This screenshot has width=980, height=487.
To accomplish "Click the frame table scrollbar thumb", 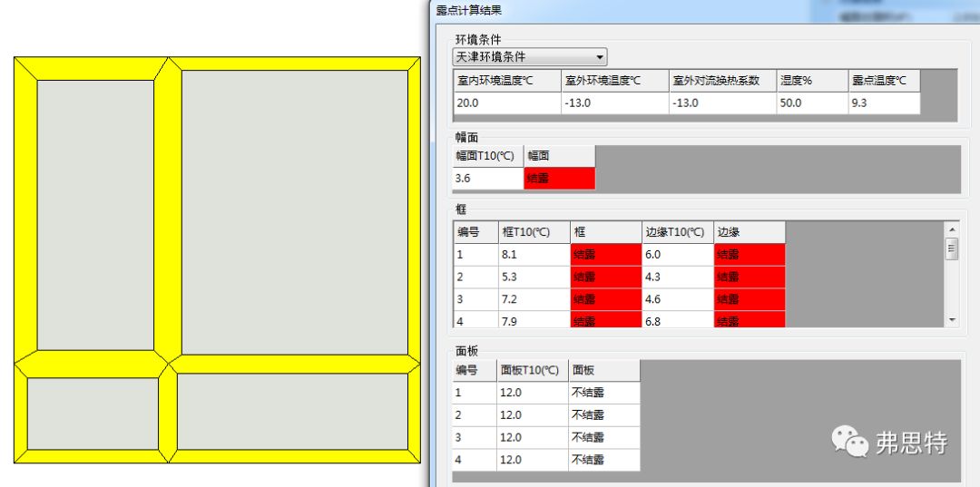I will (951, 248).
